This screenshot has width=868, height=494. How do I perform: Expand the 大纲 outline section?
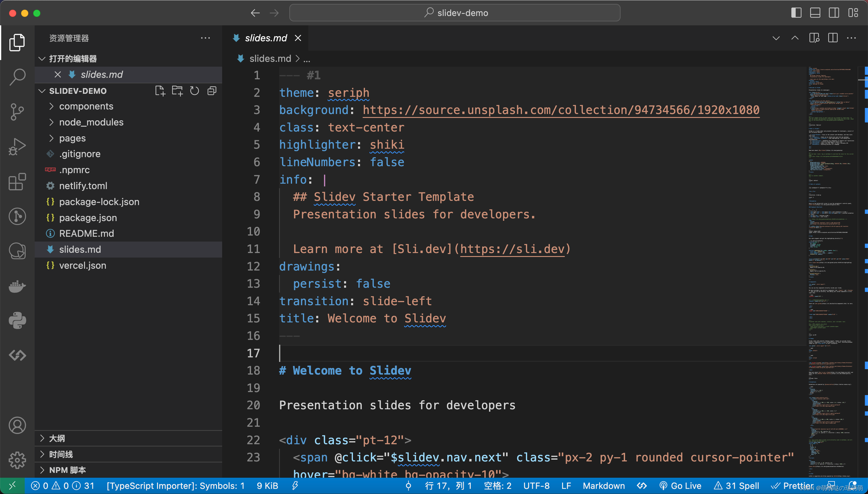click(57, 439)
